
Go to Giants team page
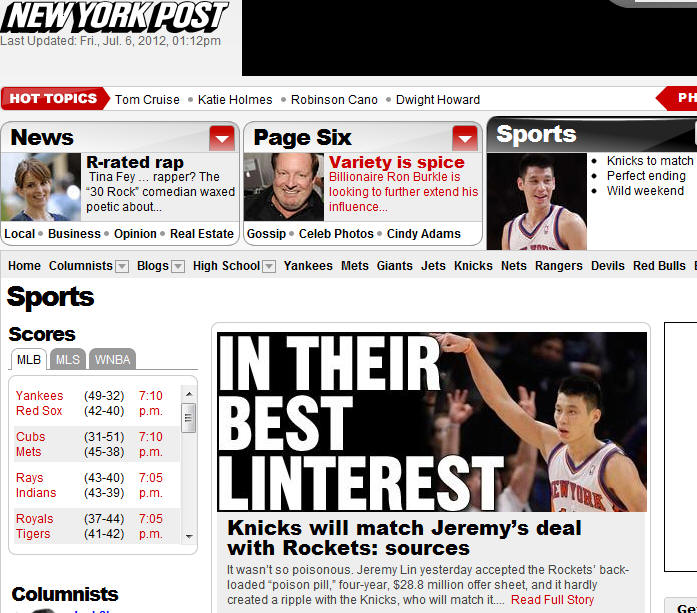point(395,266)
